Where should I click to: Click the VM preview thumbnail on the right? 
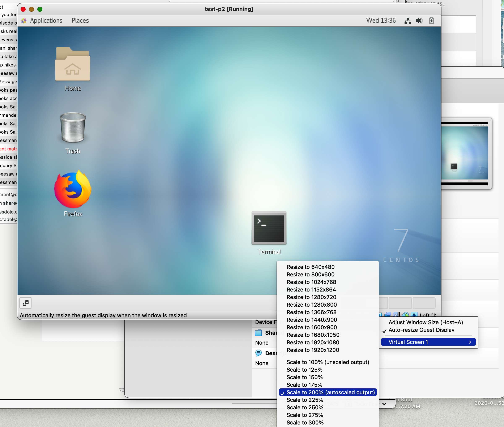(465, 153)
